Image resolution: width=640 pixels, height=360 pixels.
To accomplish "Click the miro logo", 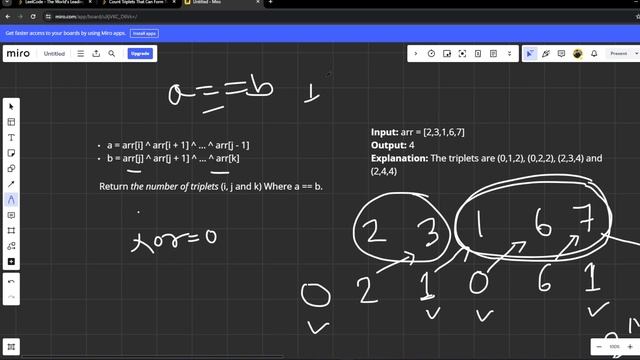I will pyautogui.click(x=18, y=53).
